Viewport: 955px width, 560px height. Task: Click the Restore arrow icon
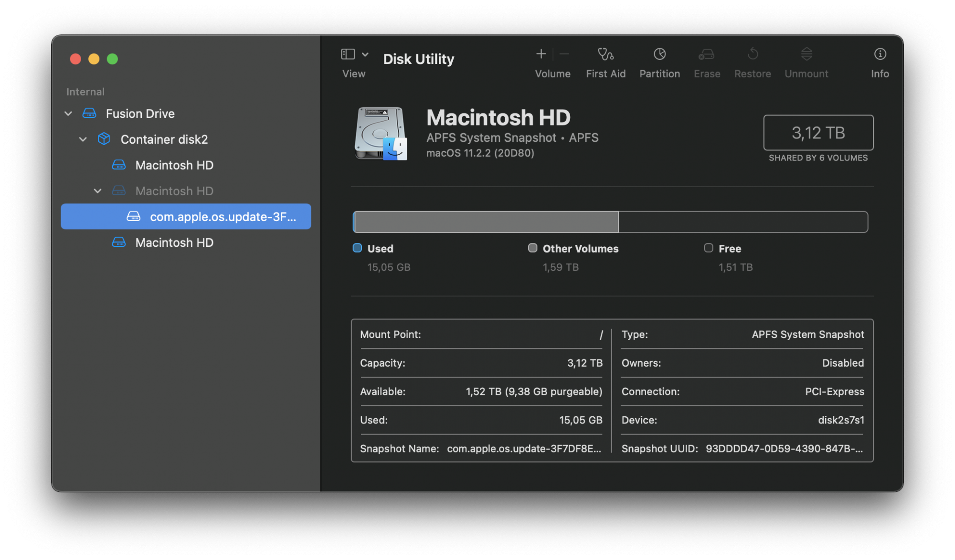753,54
